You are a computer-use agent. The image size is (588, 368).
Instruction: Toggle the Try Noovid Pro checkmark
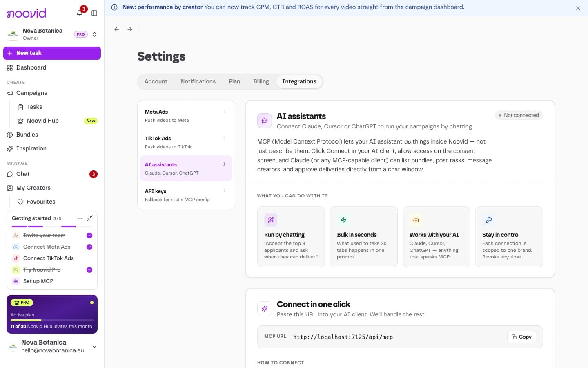(x=89, y=270)
